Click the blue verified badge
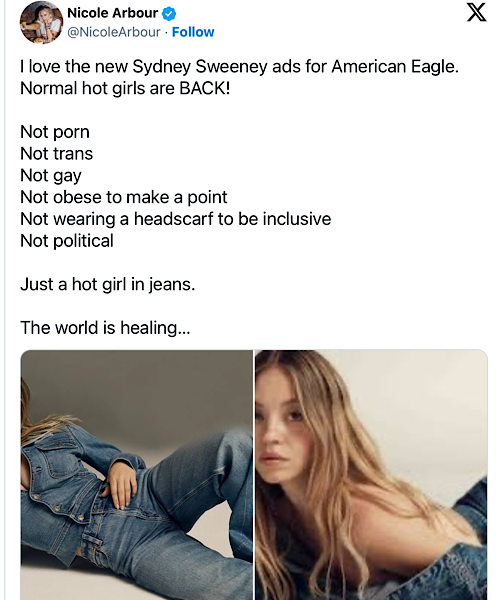This screenshot has width=500, height=600. (x=169, y=13)
